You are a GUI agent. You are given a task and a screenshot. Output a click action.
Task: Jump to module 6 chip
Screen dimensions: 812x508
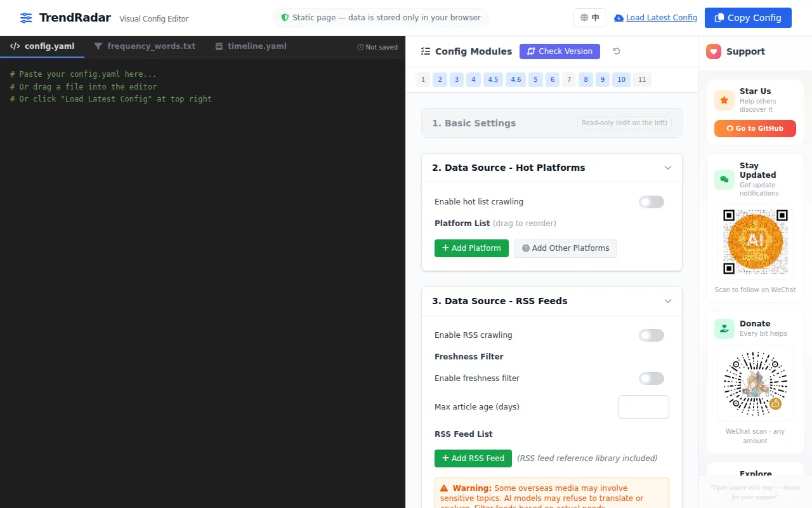click(553, 79)
